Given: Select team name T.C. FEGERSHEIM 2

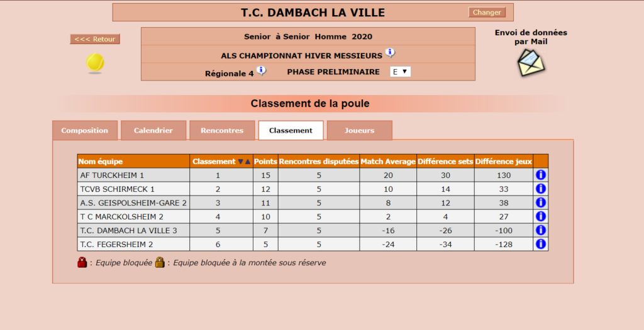Looking at the screenshot, I should 116,245.
